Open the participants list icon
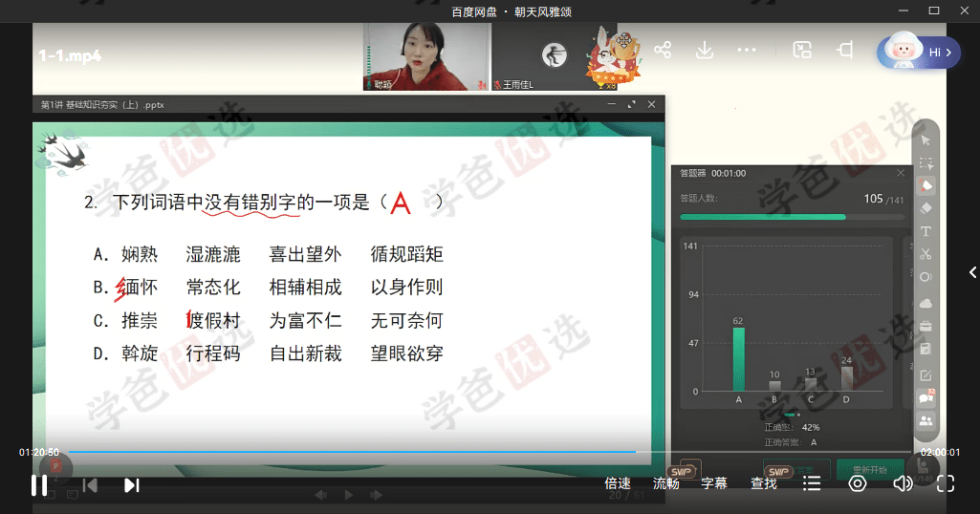Screen dimensions: 980x514 (926, 421)
